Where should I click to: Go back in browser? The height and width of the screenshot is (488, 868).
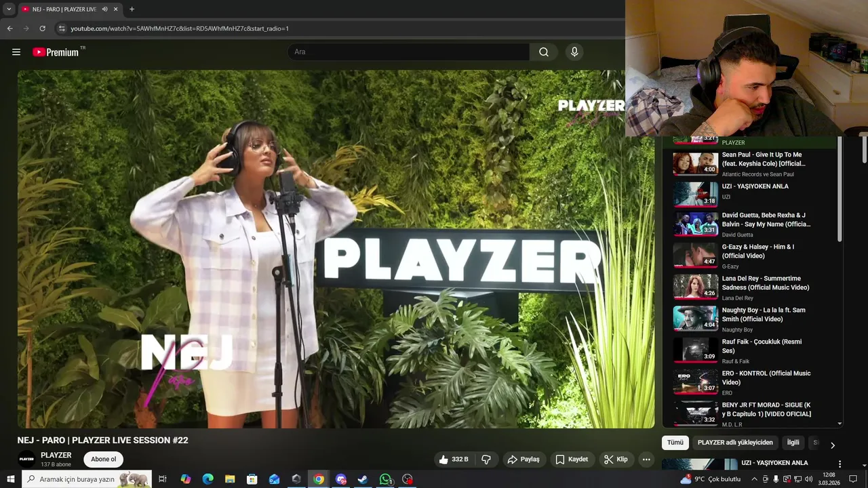coord(10,28)
